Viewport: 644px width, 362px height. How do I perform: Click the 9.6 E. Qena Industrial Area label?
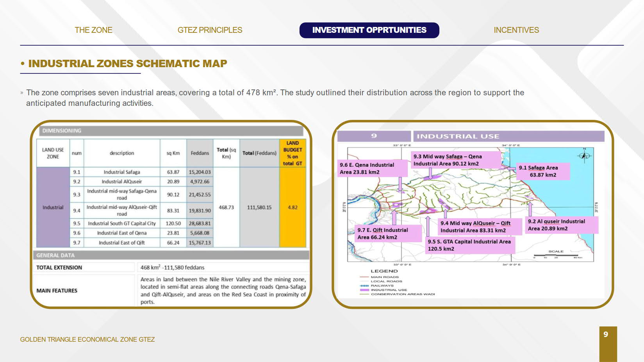tap(373, 169)
